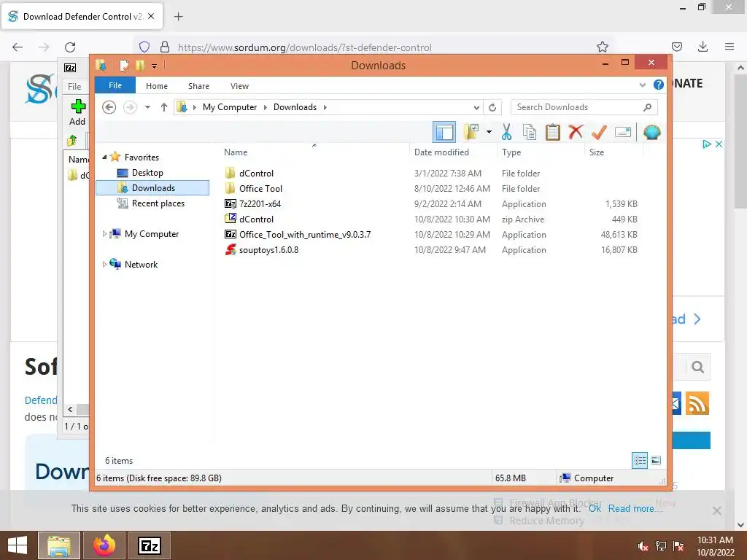747x560 pixels.
Task: Click Firefox taskbar icon
Action: click(x=104, y=545)
